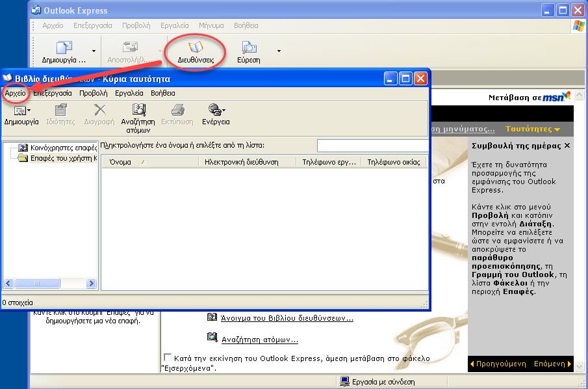This screenshot has height=389, width=588.
Task: Open Επεξεργασία menu in address book window
Action: pyautogui.click(x=53, y=93)
